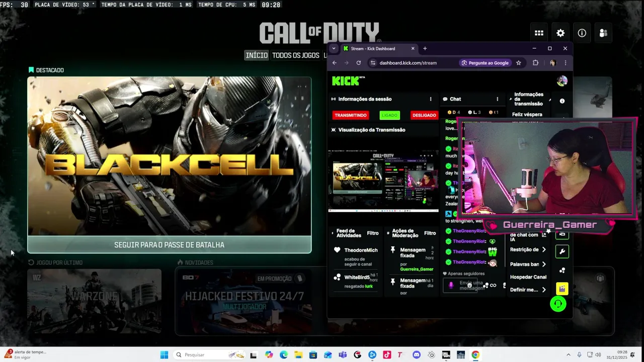This screenshot has height=362, width=644.
Task: Click the TRANSMITINDO status badge
Action: (x=351, y=115)
